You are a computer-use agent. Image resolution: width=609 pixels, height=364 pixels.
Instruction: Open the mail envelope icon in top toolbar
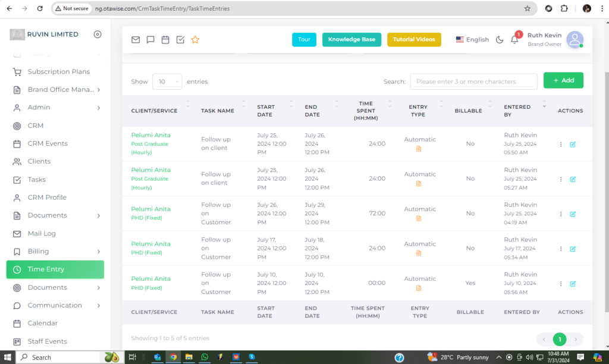pos(136,40)
